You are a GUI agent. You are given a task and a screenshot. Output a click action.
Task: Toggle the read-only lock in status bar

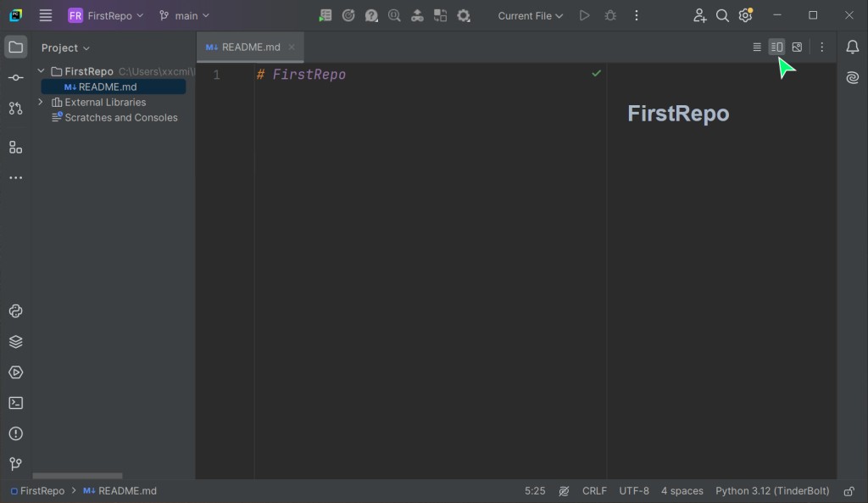point(849,491)
